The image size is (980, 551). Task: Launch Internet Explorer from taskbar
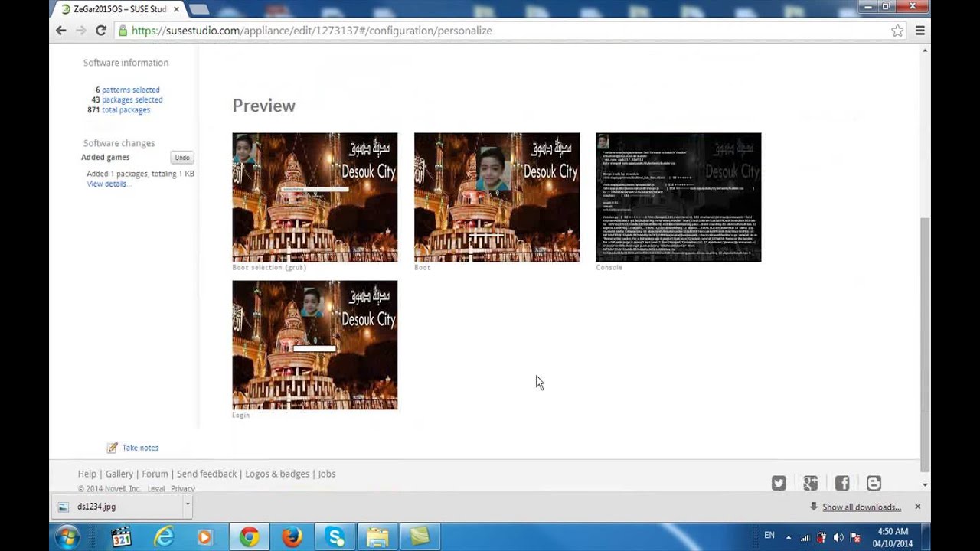(x=164, y=537)
